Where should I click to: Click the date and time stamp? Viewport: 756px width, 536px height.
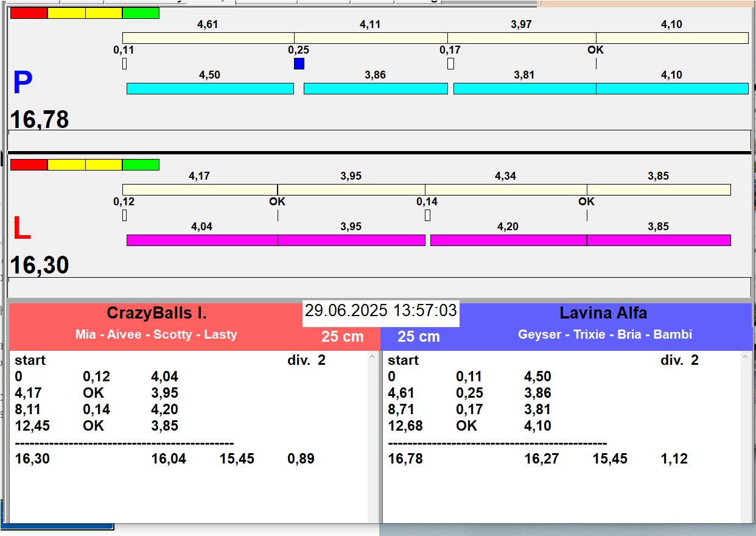380,311
